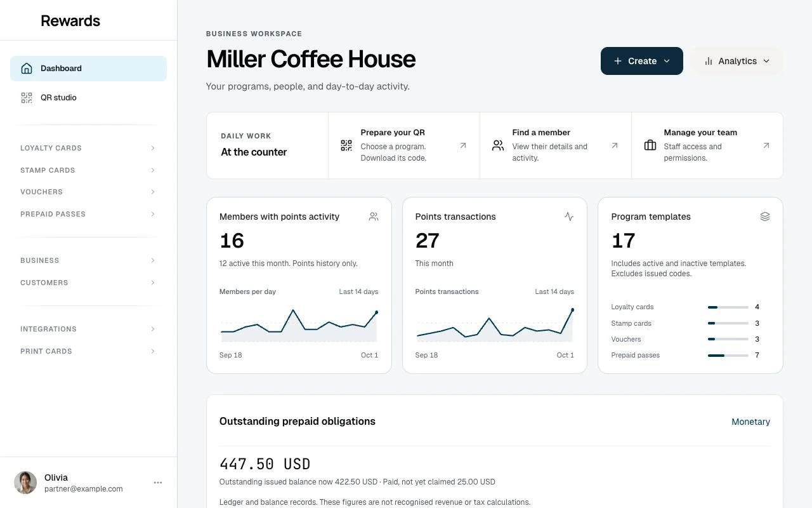Click the Stamp cards progress bar
The image size is (812, 508).
728,323
